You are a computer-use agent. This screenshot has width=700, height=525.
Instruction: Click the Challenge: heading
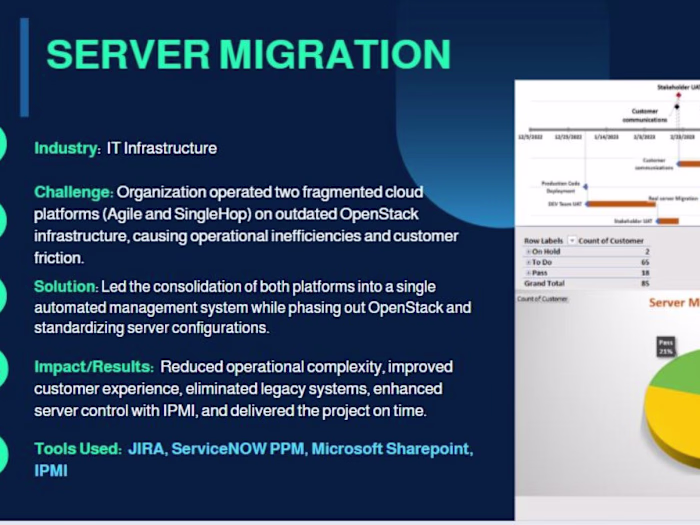coord(74,192)
